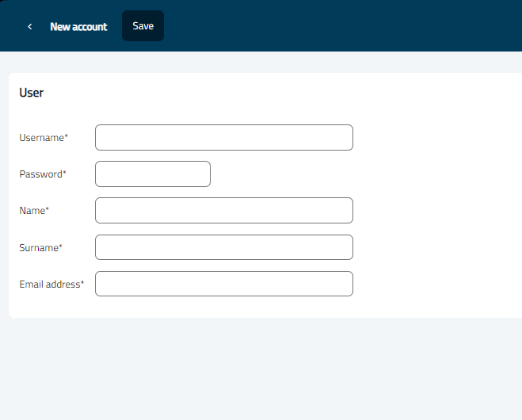Viewport: 522px width, 420px height.
Task: Click the Surname field label
Action: (x=39, y=247)
